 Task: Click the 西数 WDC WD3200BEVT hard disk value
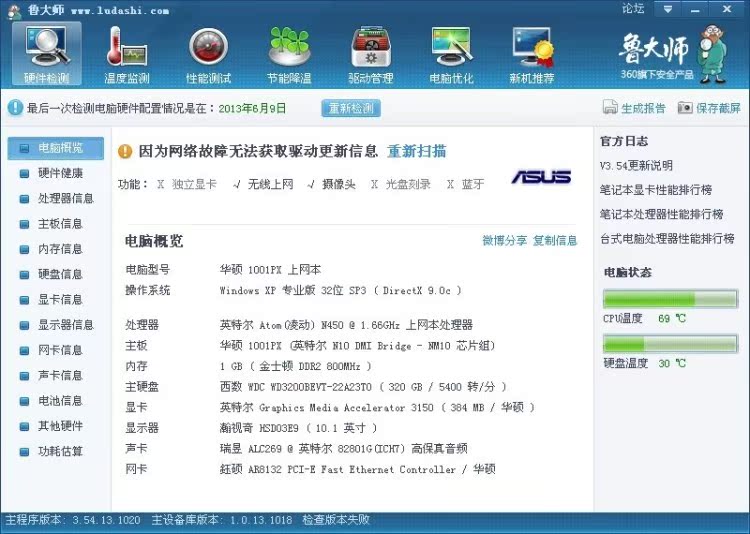(x=363, y=387)
